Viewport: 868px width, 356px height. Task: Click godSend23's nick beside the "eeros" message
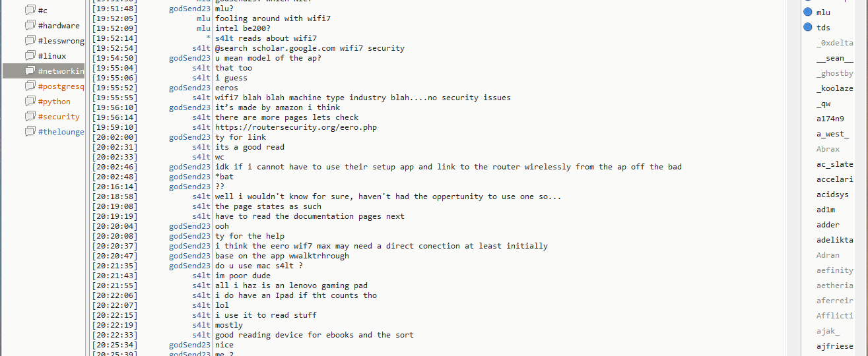[x=189, y=88]
